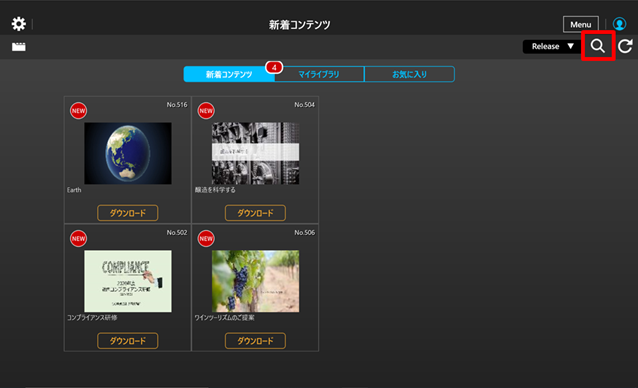The image size is (638, 388).
Task: Switch to the お気に入り tab
Action: [x=409, y=74]
